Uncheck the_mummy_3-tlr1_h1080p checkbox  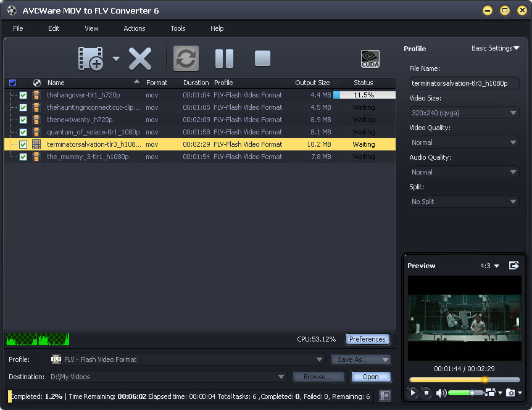pyautogui.click(x=23, y=157)
